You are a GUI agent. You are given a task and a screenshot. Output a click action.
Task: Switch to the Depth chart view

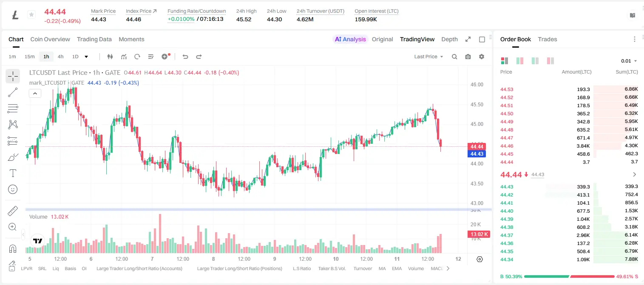point(449,39)
